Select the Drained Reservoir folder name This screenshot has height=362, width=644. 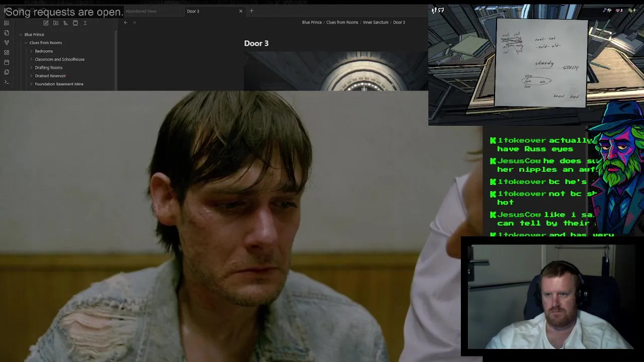[x=50, y=76]
